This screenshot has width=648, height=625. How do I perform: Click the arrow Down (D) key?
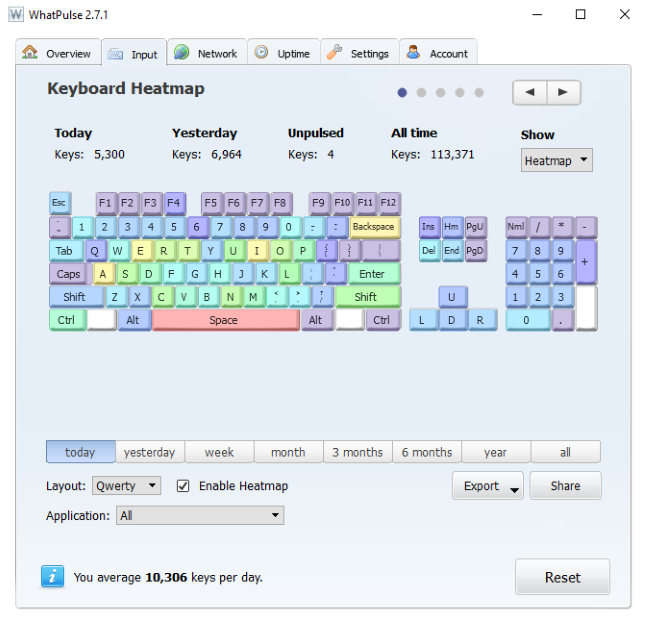[453, 320]
